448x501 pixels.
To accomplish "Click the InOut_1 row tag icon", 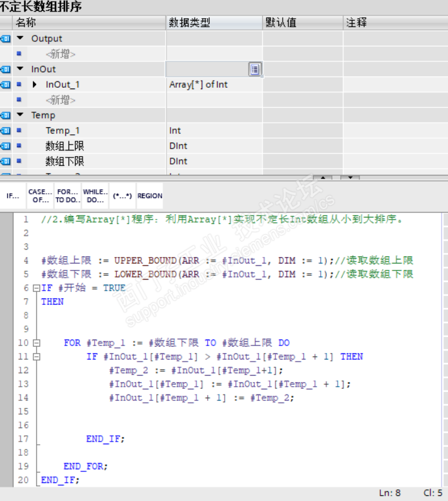I will 5,85.
